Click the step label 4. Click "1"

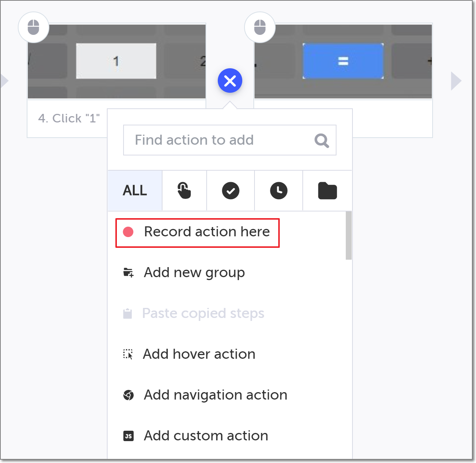coord(69,118)
